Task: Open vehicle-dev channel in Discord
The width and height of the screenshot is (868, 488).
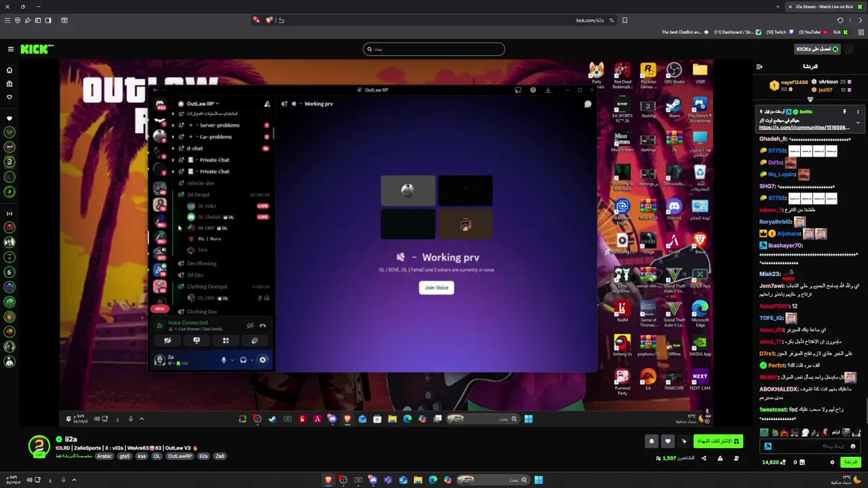Action: 200,183
